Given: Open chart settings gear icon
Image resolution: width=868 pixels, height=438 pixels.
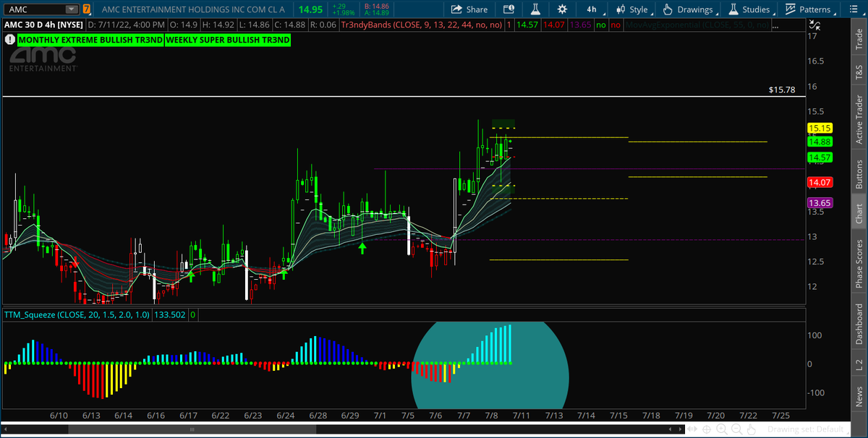Looking at the screenshot, I should pos(563,9).
